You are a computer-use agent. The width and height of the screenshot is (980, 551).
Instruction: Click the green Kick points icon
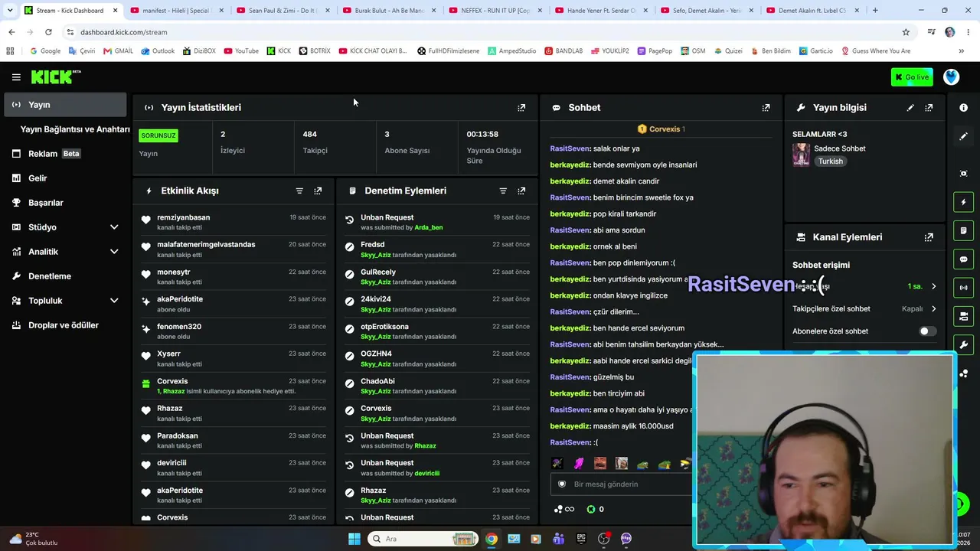pos(590,509)
